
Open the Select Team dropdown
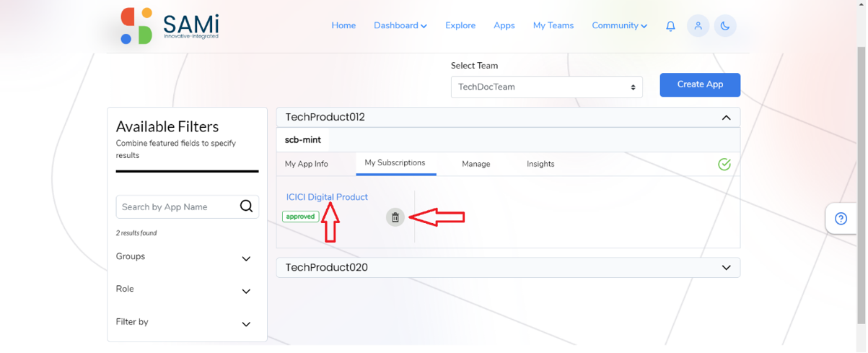click(x=546, y=87)
